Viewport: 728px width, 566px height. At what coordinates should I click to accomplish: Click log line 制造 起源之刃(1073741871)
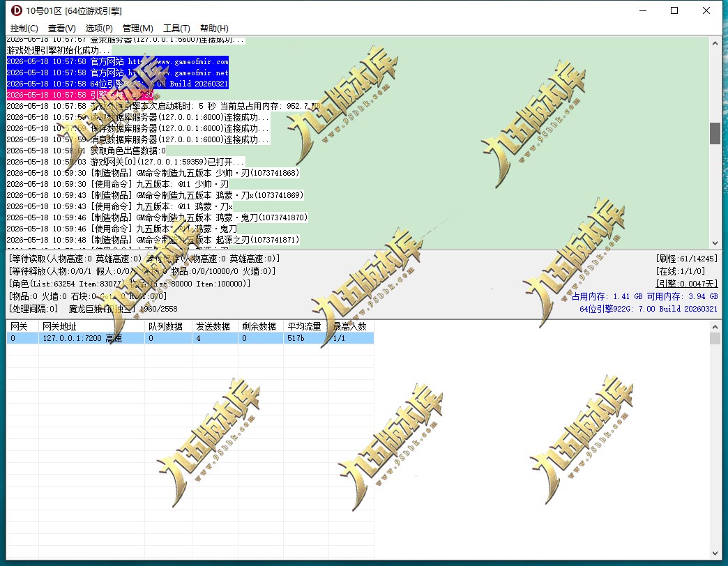[153, 239]
